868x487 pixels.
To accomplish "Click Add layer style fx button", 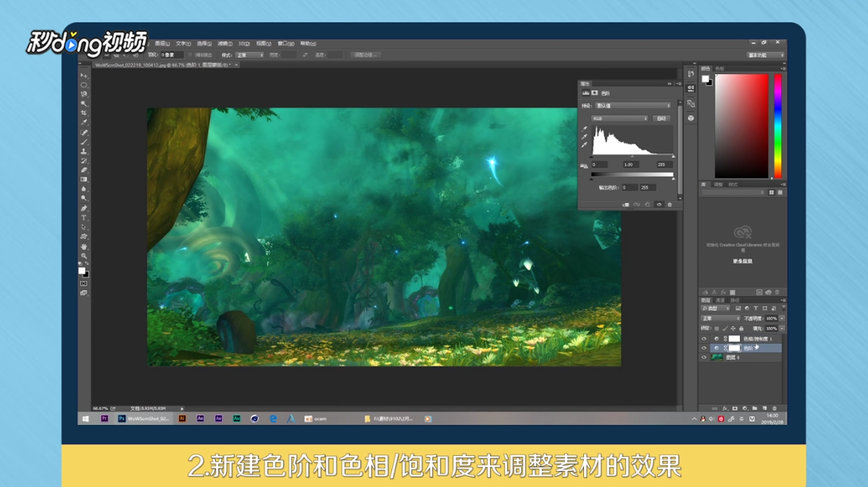I will click(x=725, y=408).
